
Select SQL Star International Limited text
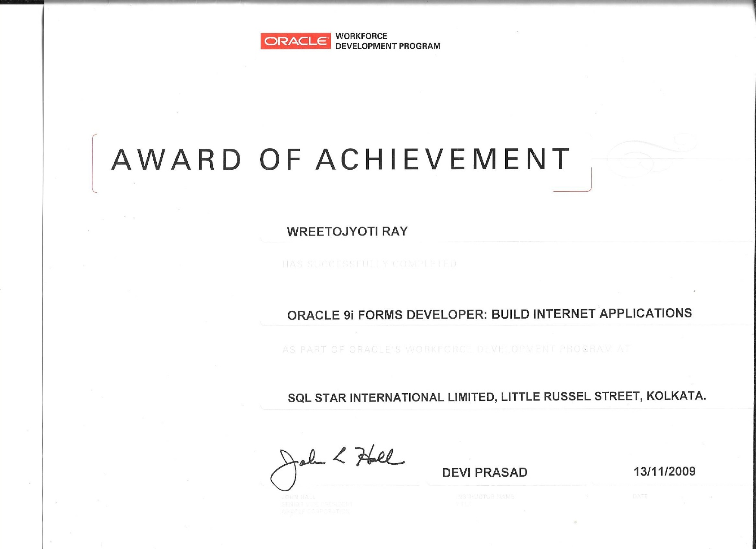392,397
